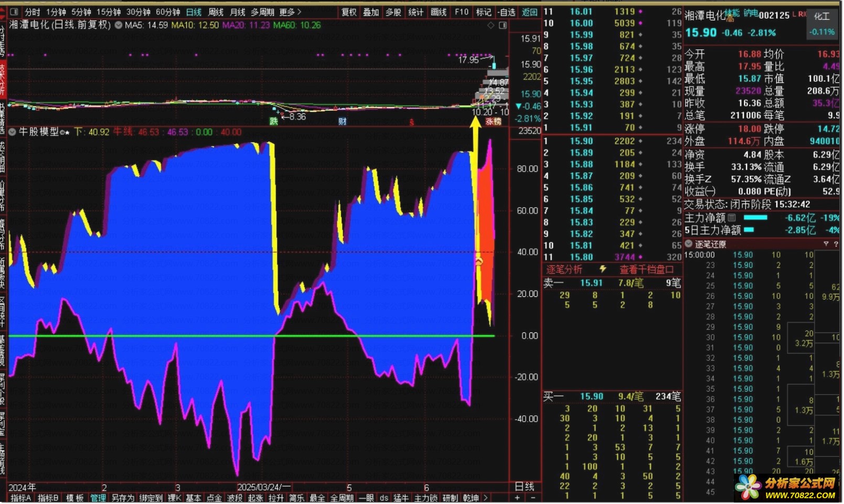Image resolution: width=844 pixels, height=504 pixels.
Task: Select 最全 indicator tab
Action: click(x=317, y=498)
